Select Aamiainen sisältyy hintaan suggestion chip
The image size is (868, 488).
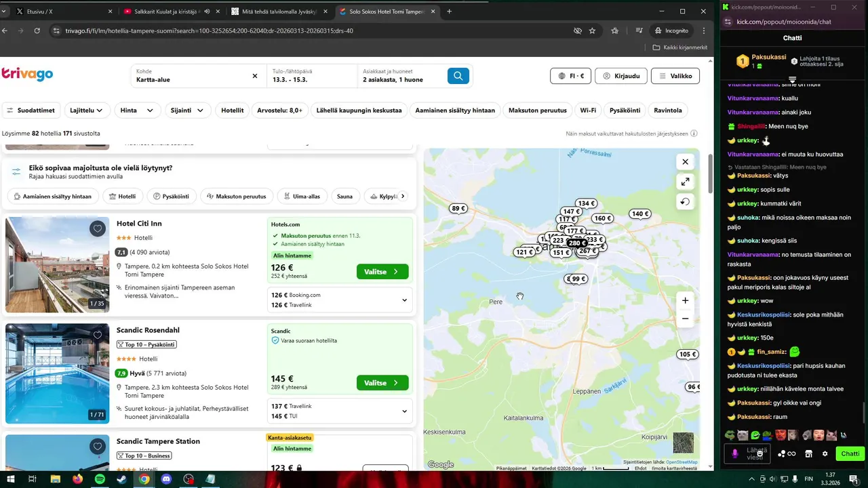(x=52, y=197)
